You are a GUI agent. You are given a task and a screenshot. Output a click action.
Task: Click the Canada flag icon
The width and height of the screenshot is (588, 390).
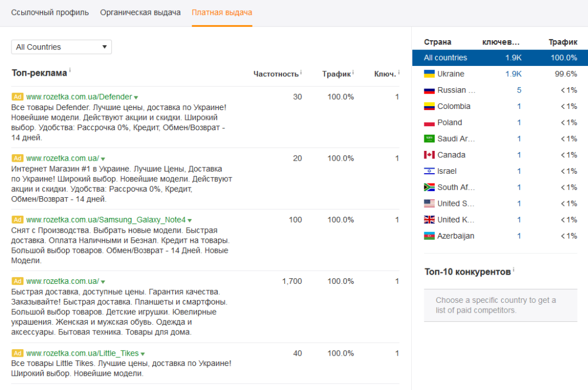coord(429,155)
